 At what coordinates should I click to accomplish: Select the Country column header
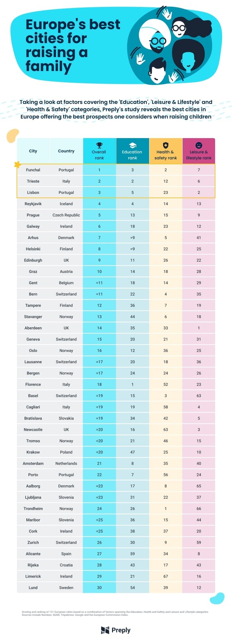66,151
